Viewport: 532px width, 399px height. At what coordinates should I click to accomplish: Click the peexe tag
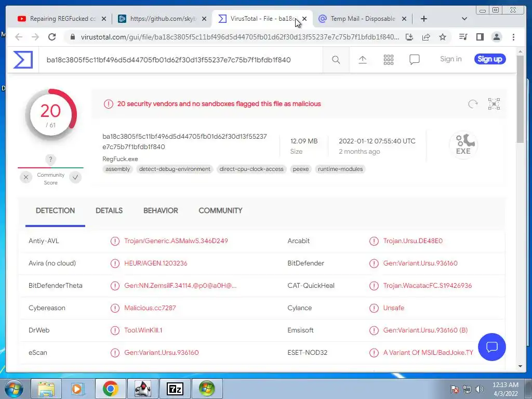coord(301,169)
